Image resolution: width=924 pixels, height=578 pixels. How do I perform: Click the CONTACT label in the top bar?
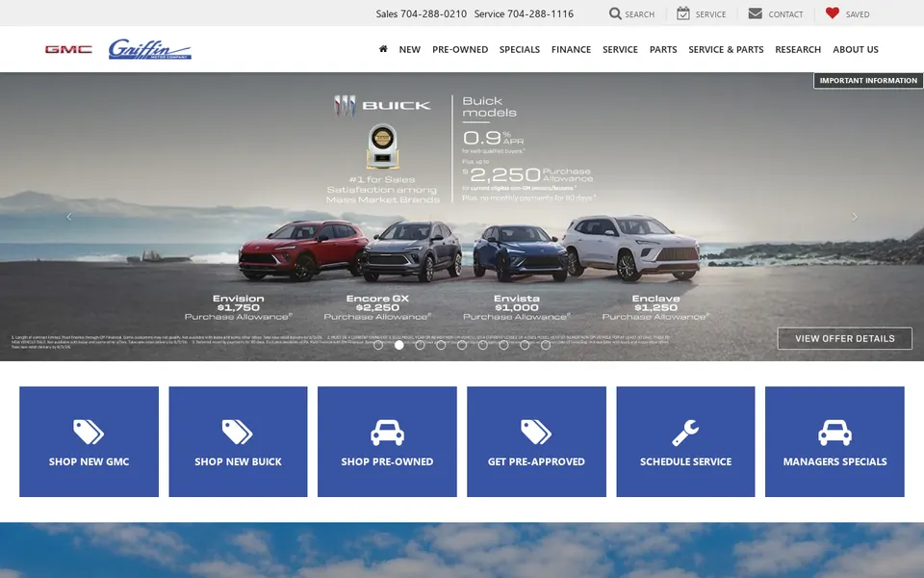(x=785, y=14)
